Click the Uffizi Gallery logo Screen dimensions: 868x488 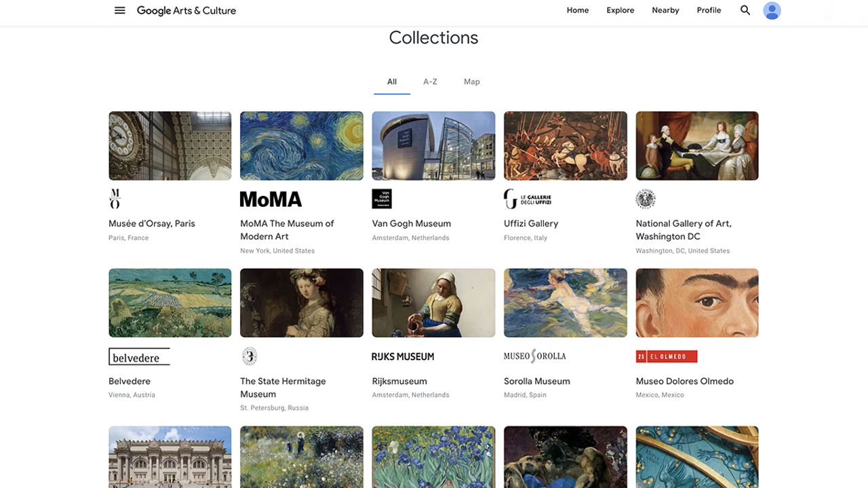click(528, 199)
